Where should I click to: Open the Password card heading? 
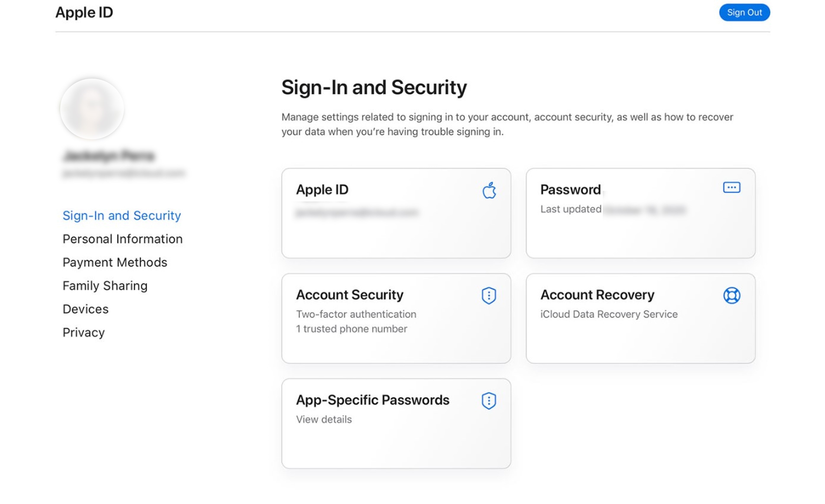click(571, 190)
